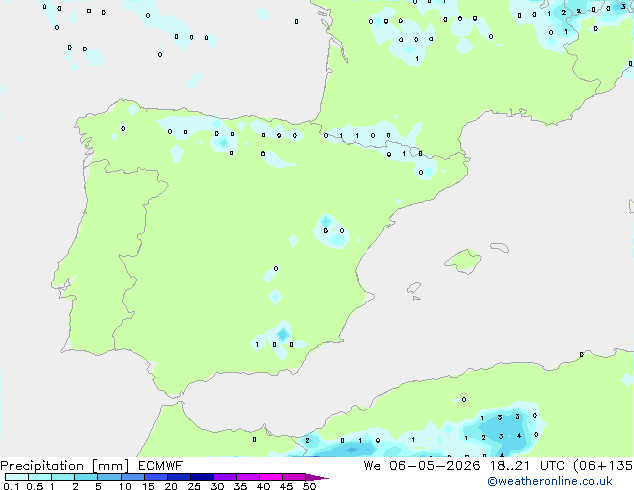Select the 0.1–0.5 mm legend swatch
634x490 pixels.
pos(17,477)
